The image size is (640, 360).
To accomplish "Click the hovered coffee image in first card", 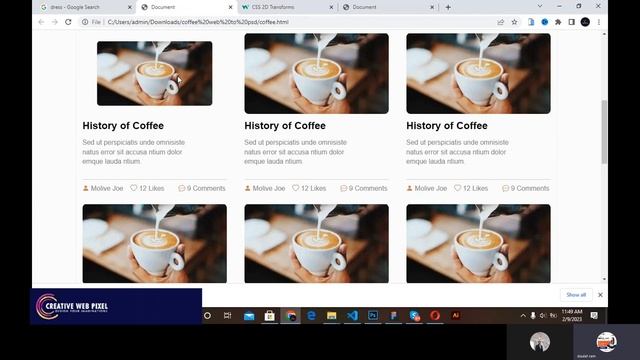I will click(155, 73).
